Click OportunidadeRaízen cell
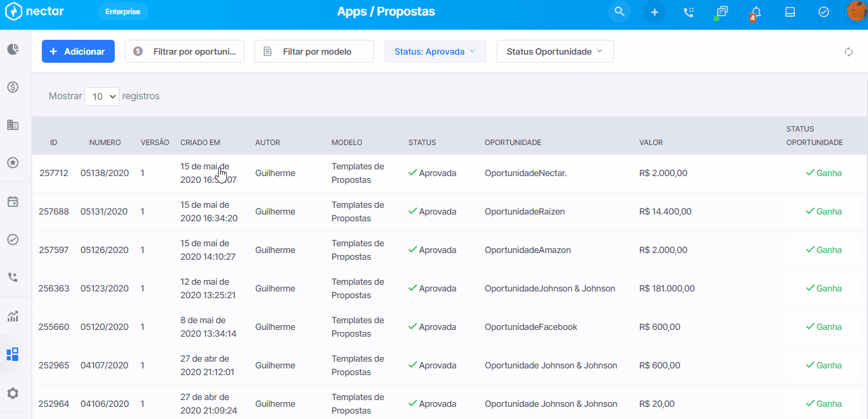 click(x=524, y=212)
